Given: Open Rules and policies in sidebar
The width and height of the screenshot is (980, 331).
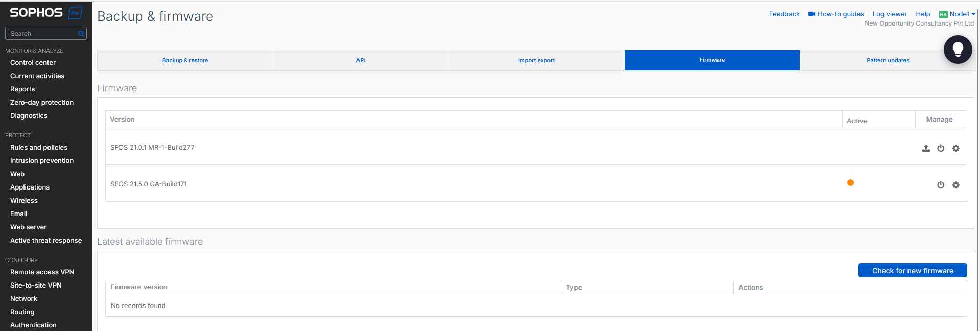Looking at the screenshot, I should click(39, 147).
